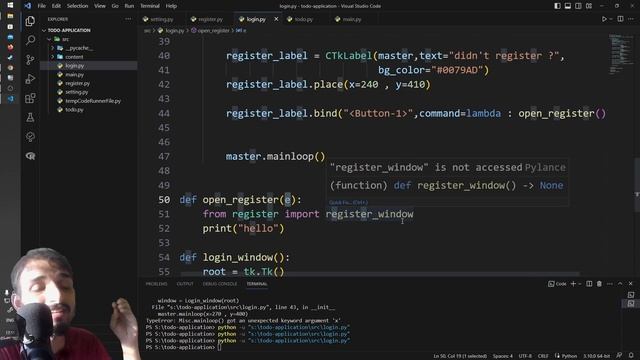Open new terminal launch profile dropdown

[580, 284]
